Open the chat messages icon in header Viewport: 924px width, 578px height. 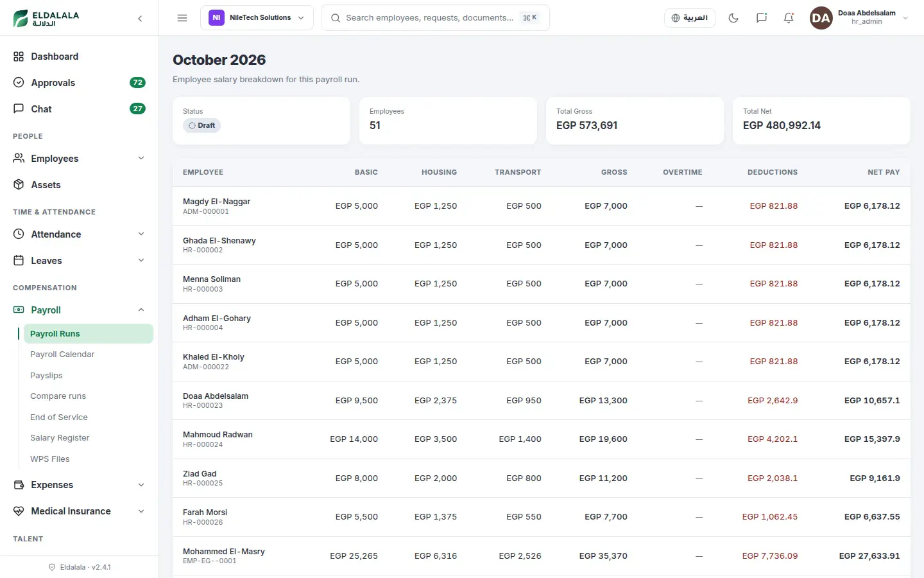(x=762, y=18)
